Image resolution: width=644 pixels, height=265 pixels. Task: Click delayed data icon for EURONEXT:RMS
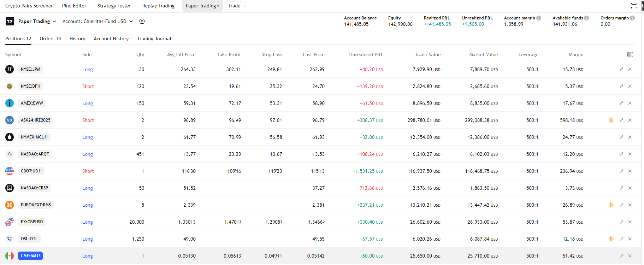611,205
